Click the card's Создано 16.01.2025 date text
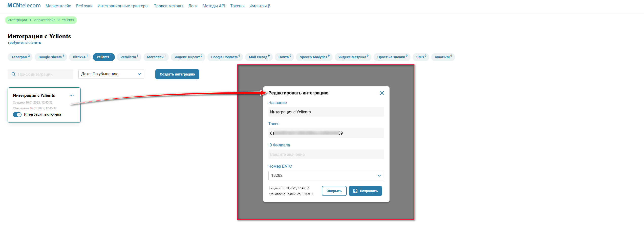Viewport: 644px width, 226px height. [33, 103]
